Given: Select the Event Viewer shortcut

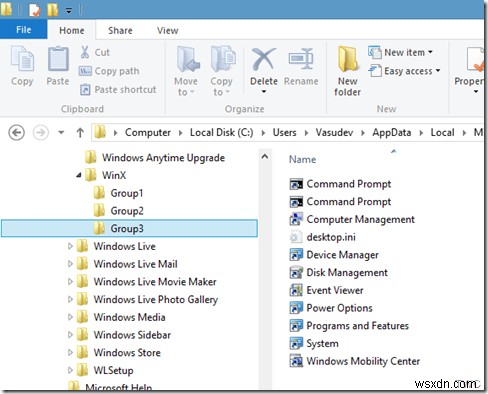Looking at the screenshot, I should pos(326,290).
